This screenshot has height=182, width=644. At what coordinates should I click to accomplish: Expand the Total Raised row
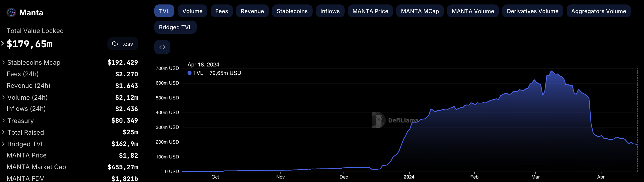tap(3, 132)
